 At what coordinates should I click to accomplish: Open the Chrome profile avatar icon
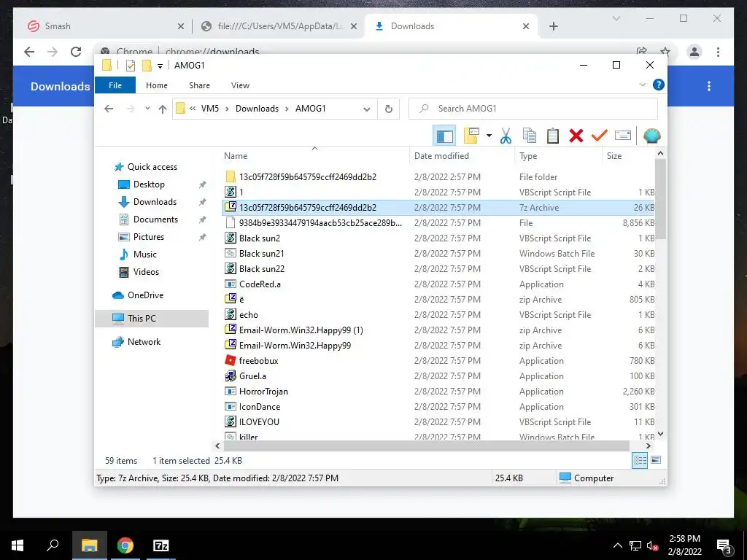point(694,52)
